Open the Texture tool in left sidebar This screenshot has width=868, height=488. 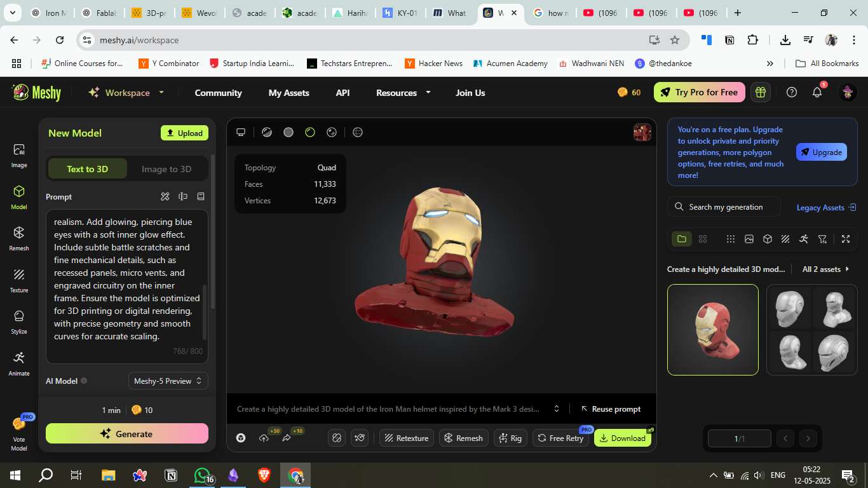click(x=19, y=281)
